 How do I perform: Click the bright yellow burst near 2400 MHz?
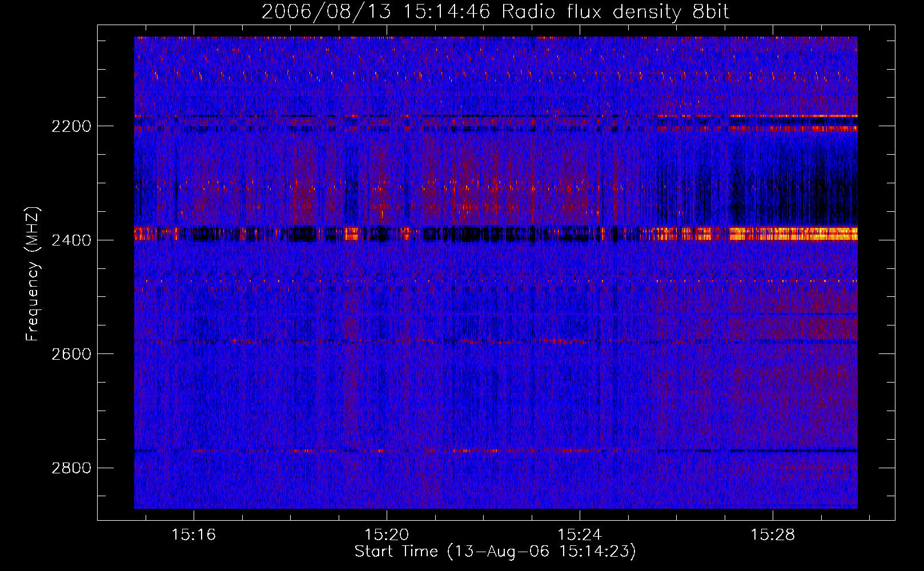click(794, 234)
